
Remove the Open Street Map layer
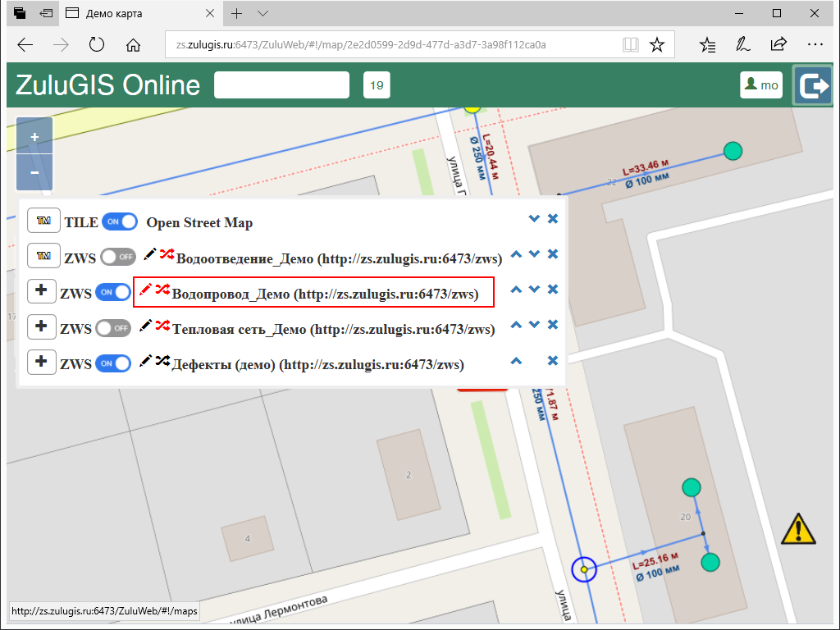553,219
